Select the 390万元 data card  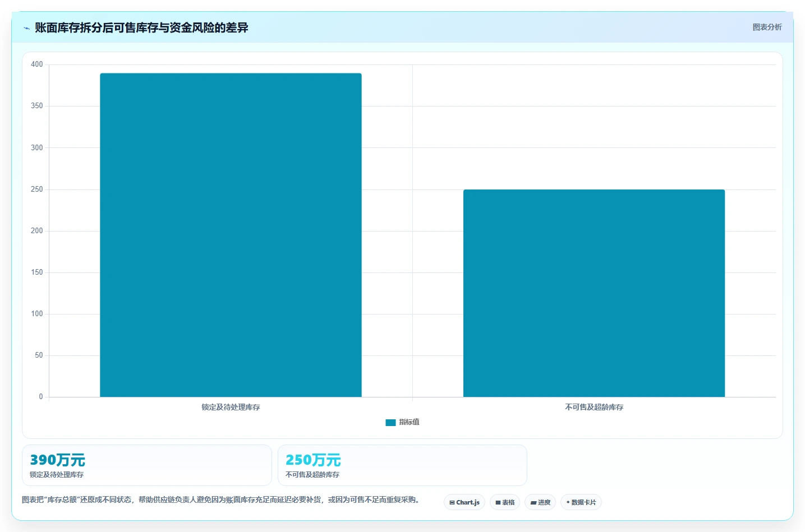point(147,465)
